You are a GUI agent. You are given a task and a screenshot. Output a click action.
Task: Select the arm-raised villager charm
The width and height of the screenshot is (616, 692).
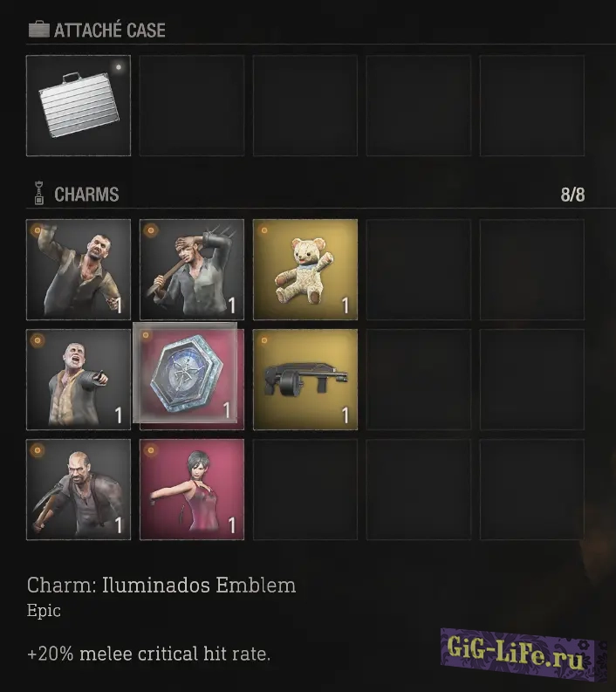coord(79,270)
